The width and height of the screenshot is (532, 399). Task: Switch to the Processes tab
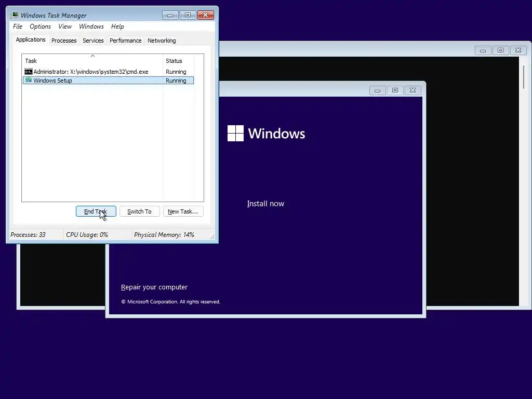64,41
